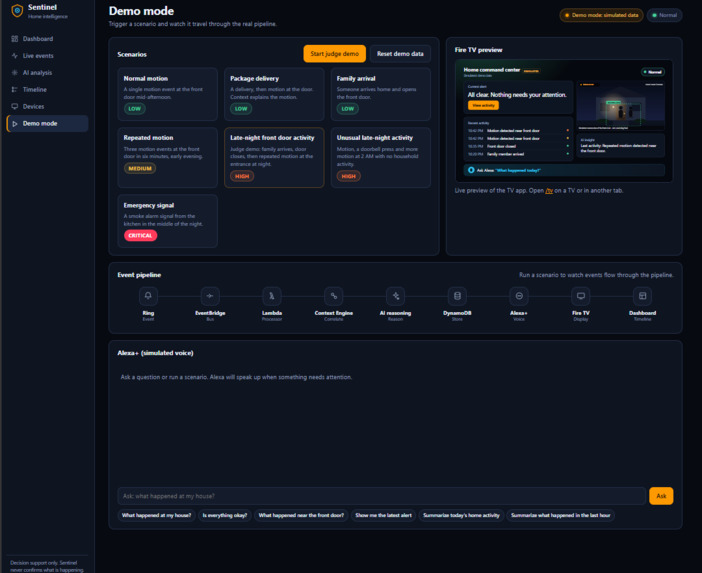Screen dimensions: 702x573
Task: Click the Devices monitor icon in the sidebar
Action: point(15,107)
